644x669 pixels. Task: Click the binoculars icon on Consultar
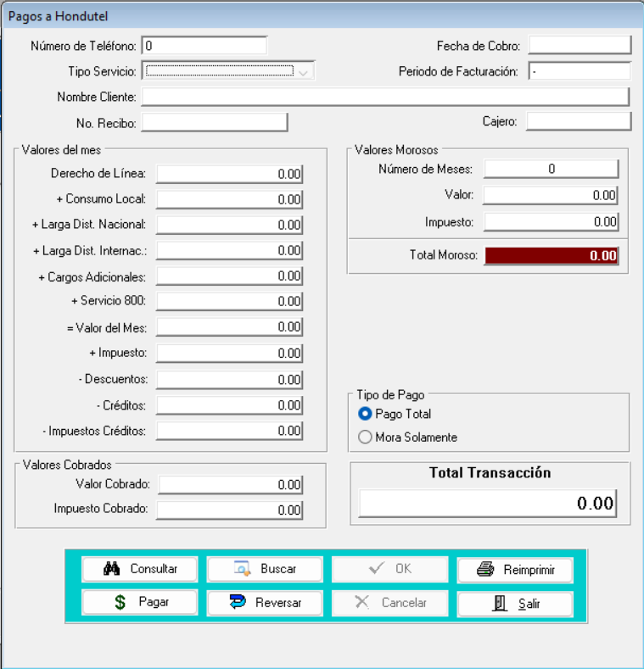[112, 569]
